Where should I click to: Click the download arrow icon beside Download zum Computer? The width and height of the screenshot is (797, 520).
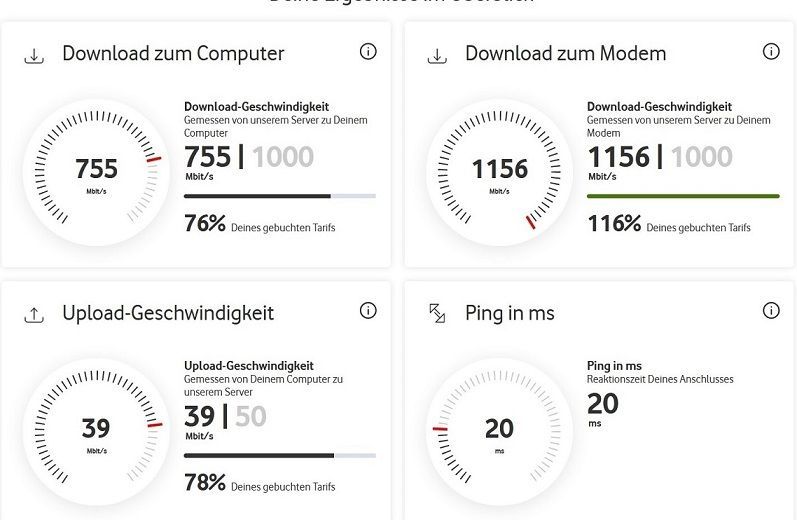point(34,56)
